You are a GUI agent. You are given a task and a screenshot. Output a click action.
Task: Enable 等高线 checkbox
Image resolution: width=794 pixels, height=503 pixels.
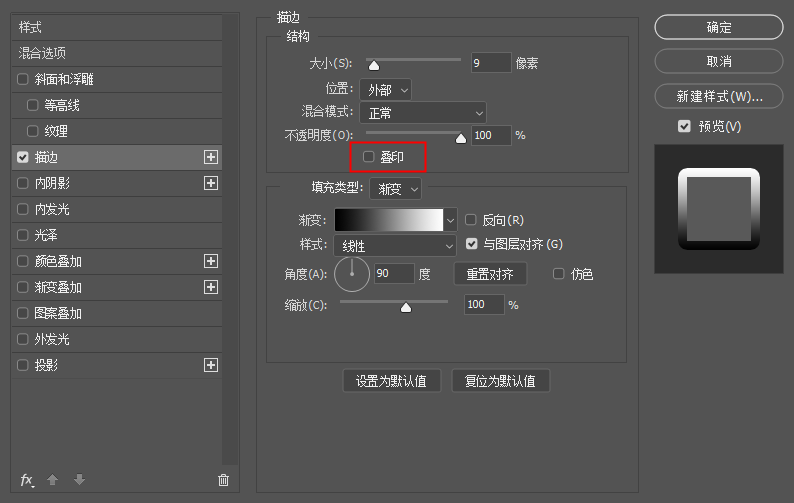tap(32, 105)
